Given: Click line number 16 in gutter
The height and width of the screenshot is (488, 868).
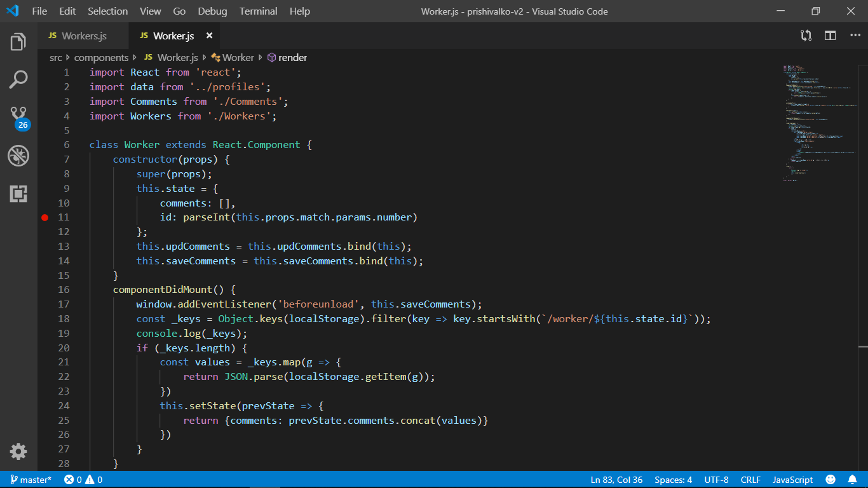Looking at the screenshot, I should (x=64, y=290).
